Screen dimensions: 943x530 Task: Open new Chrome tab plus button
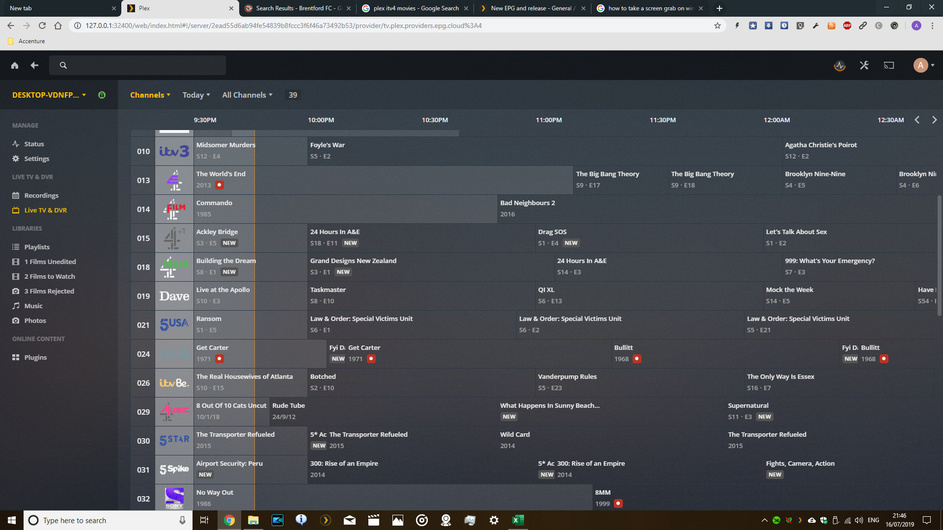pos(719,8)
